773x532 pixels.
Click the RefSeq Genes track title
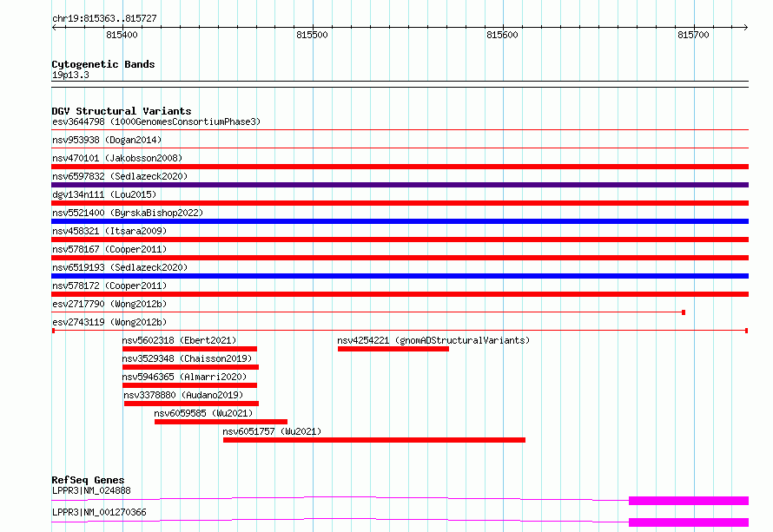(x=88, y=480)
